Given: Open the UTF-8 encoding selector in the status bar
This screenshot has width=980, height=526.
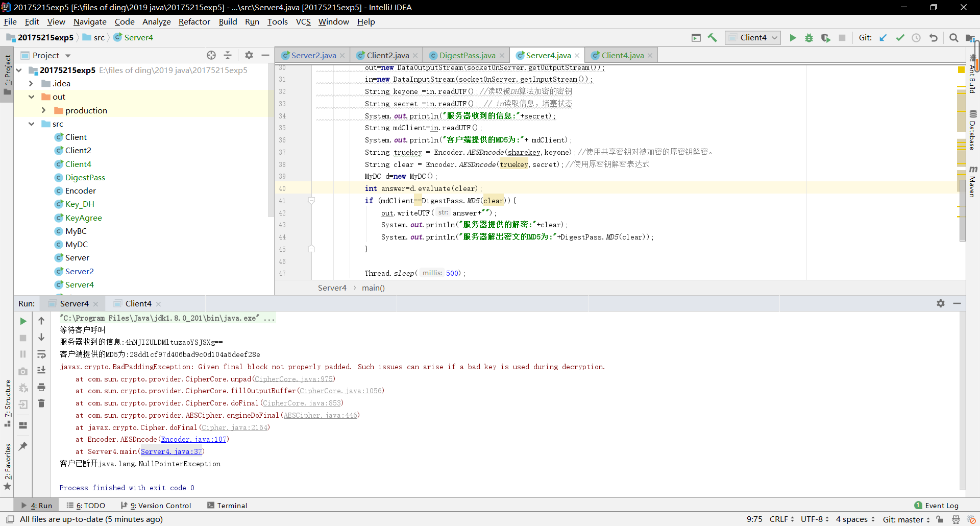Looking at the screenshot, I should [x=815, y=519].
